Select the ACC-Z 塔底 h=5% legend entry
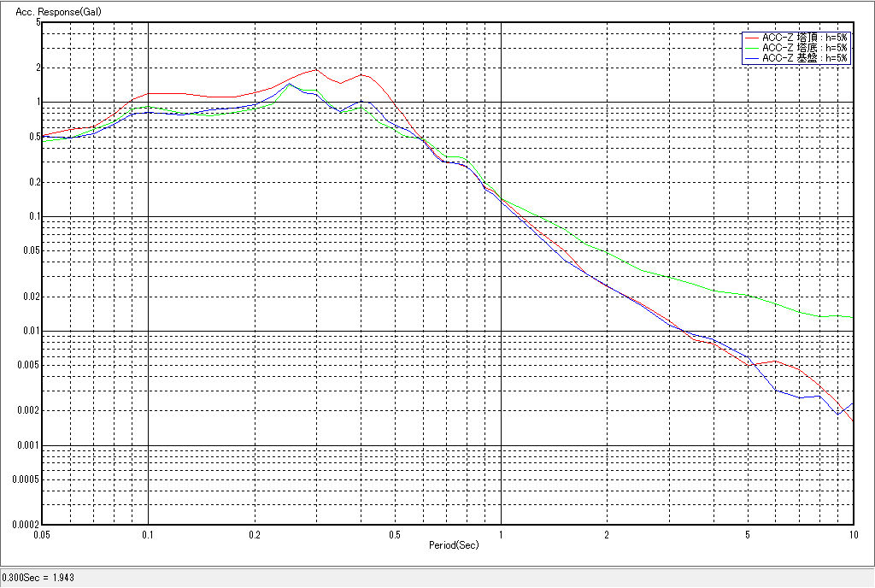The height and width of the screenshot is (588, 875). click(x=803, y=48)
